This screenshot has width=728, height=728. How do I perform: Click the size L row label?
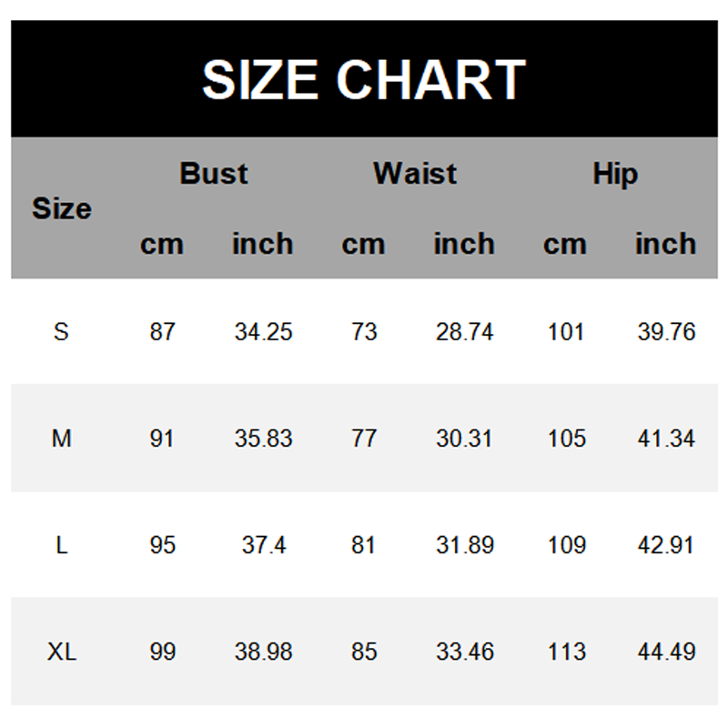[x=61, y=545]
